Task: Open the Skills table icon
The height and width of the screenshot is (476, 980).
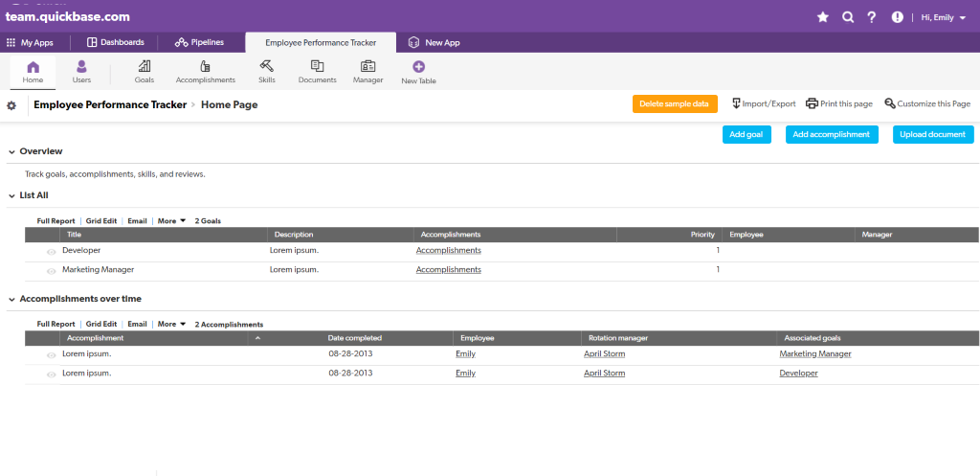Action: pos(267,67)
